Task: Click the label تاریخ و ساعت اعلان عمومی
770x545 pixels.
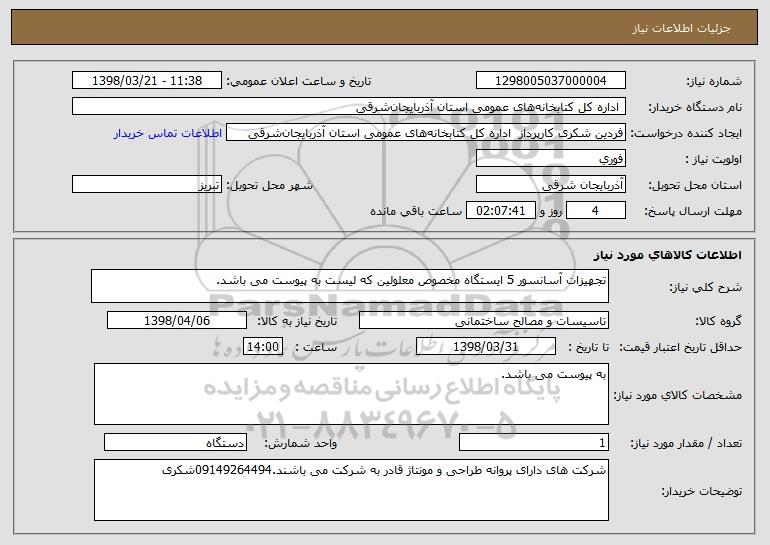Action: [x=299, y=82]
